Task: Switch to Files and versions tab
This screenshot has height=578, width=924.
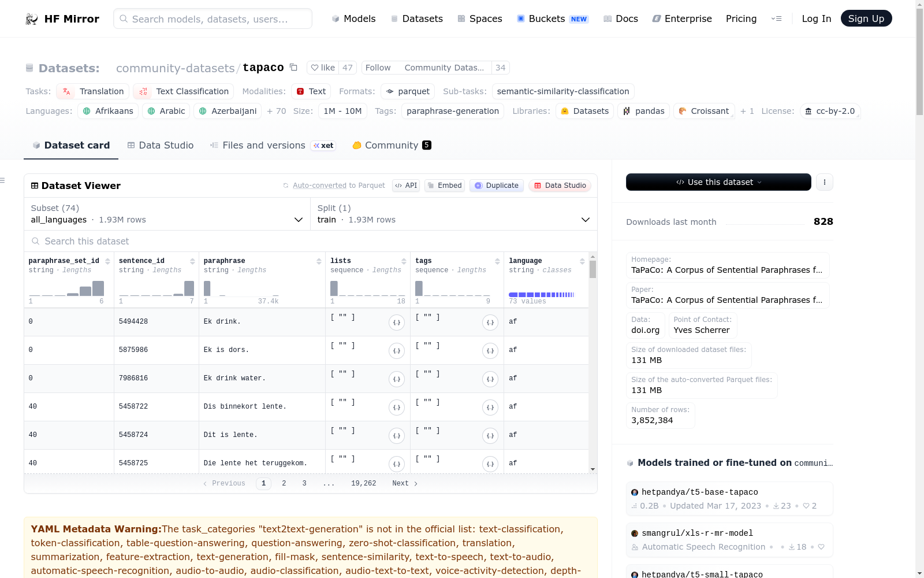Action: (273, 146)
